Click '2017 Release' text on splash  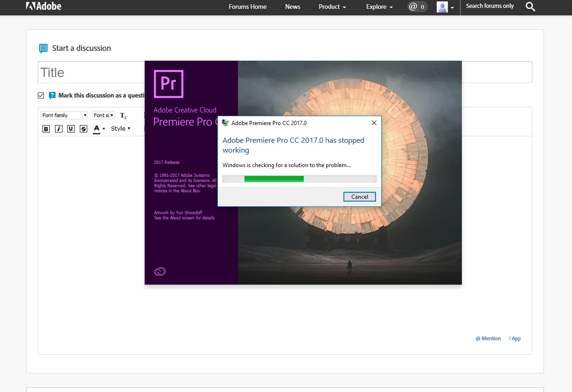pos(167,162)
